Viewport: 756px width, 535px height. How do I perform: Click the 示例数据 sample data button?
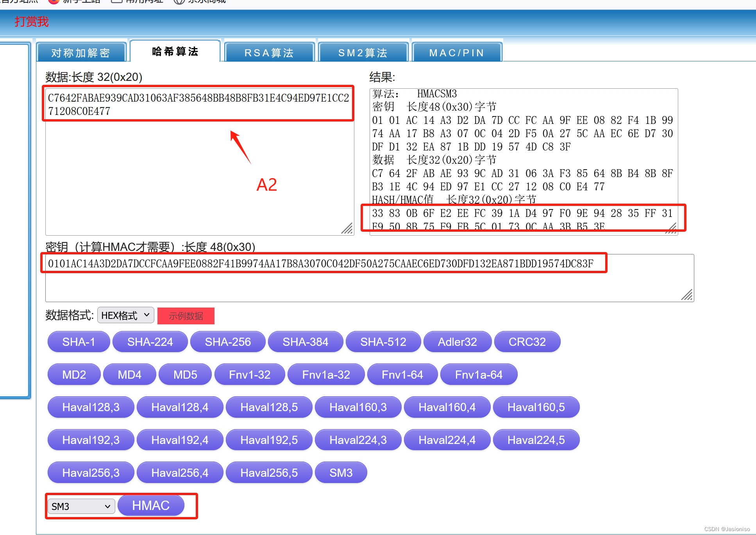pyautogui.click(x=186, y=316)
